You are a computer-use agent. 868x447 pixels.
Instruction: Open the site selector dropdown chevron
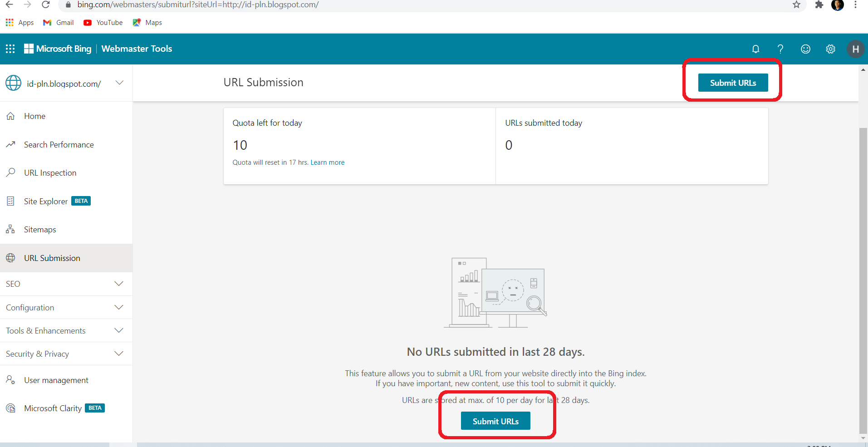coord(119,83)
